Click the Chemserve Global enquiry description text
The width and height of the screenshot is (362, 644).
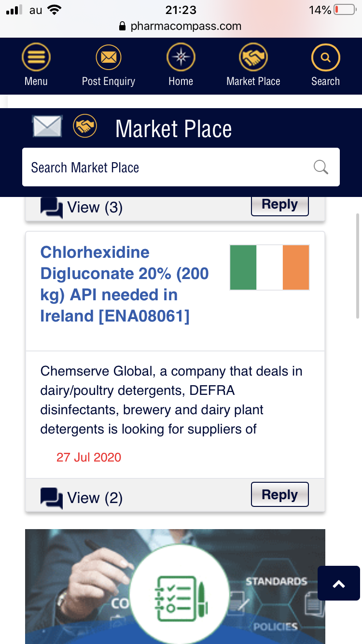coord(171,400)
